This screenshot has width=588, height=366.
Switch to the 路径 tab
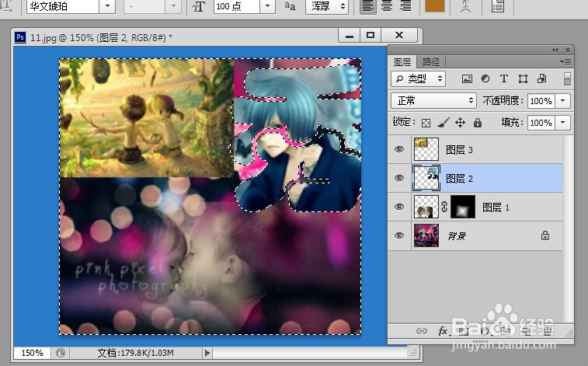tap(430, 62)
